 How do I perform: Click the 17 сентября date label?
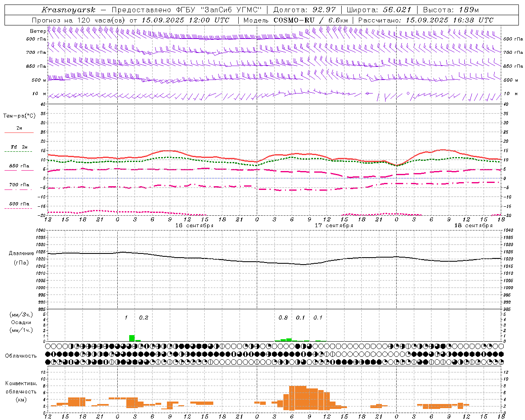[334, 226]
